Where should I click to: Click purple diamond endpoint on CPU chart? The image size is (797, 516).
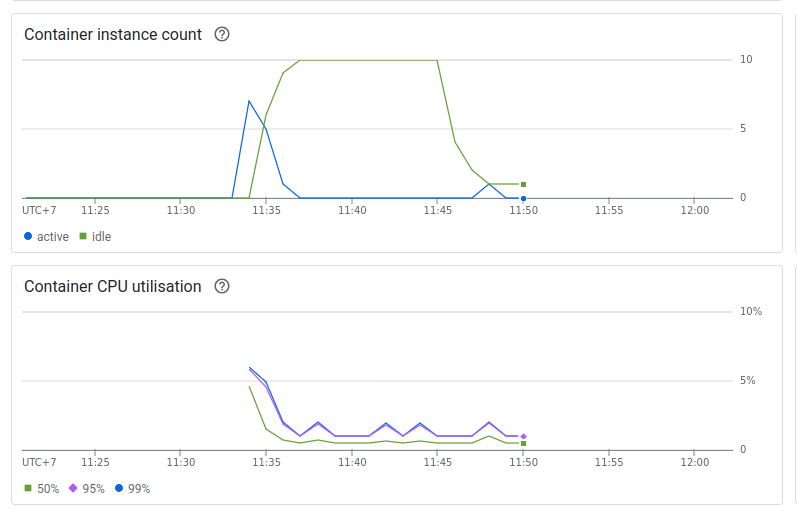[523, 436]
